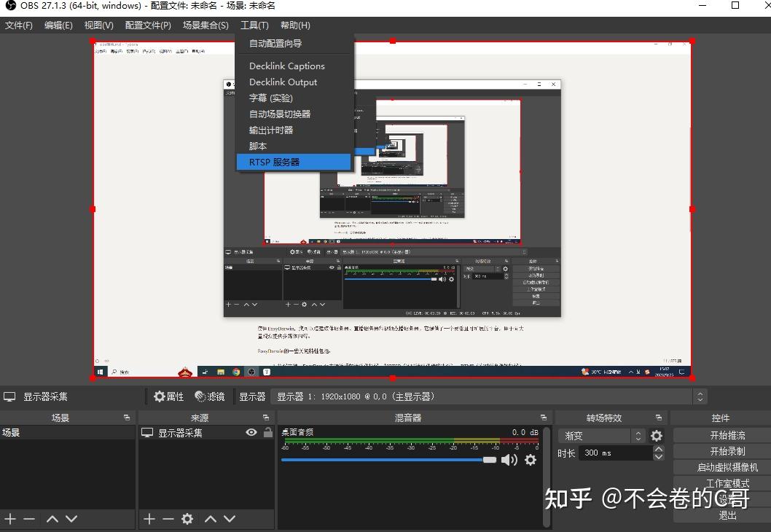Click the 桌面音频 volume slider handle
This screenshot has height=532, width=771.
click(x=488, y=459)
